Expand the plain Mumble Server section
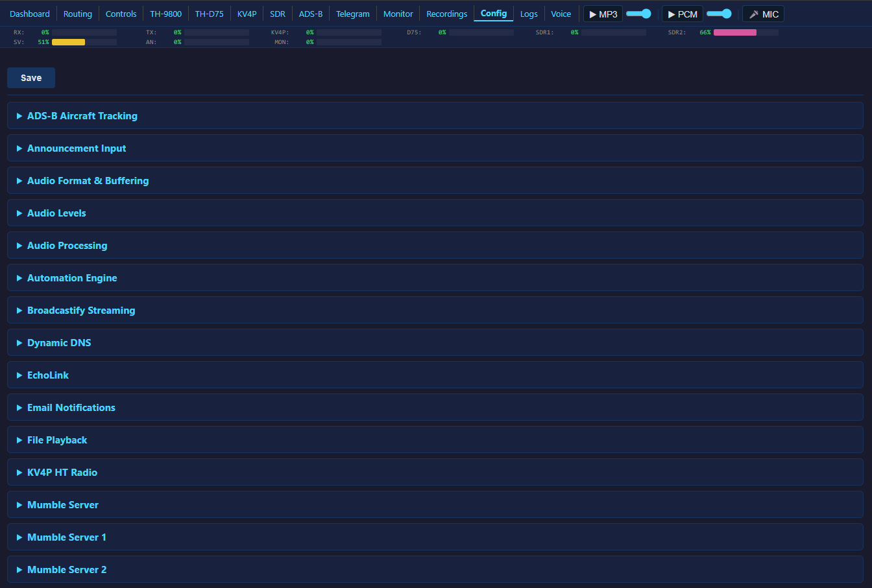872x588 pixels. tap(435, 505)
